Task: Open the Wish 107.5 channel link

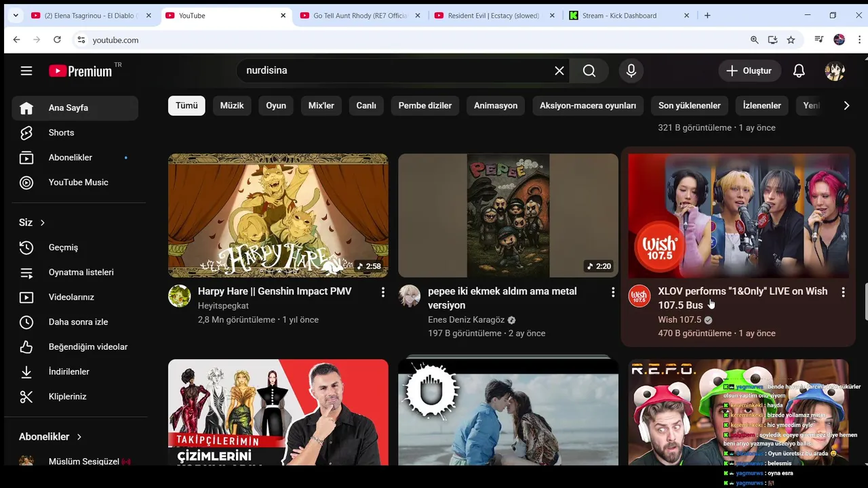Action: pyautogui.click(x=679, y=320)
